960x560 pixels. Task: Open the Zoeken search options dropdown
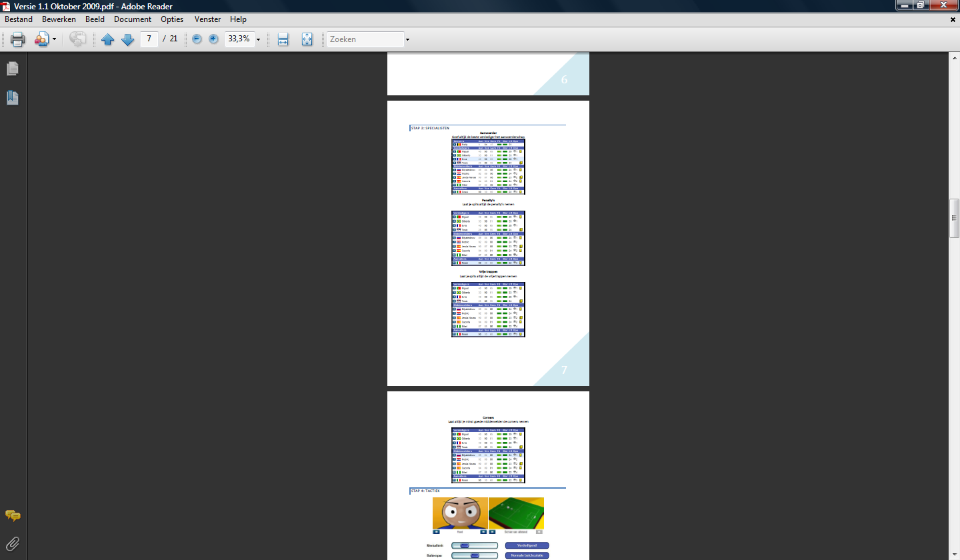pos(407,39)
